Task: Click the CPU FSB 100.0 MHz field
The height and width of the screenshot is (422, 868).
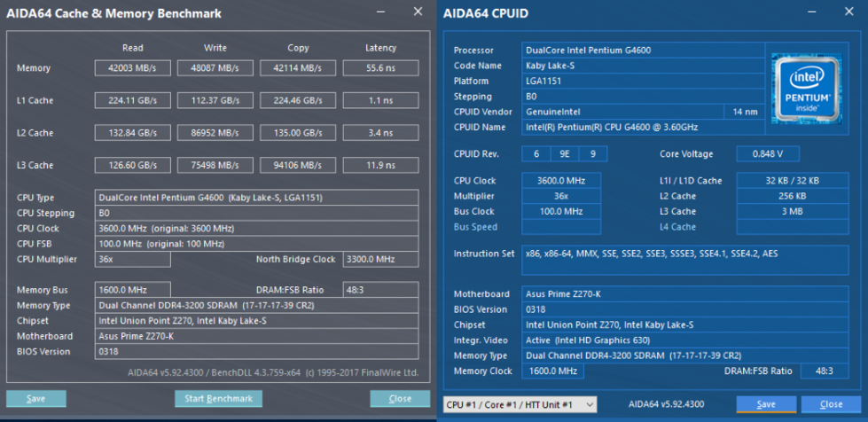Action: pos(257,244)
